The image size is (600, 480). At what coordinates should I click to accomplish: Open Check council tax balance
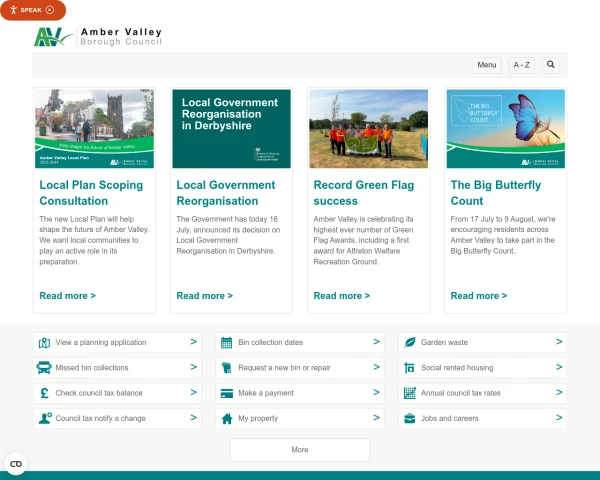[99, 393]
